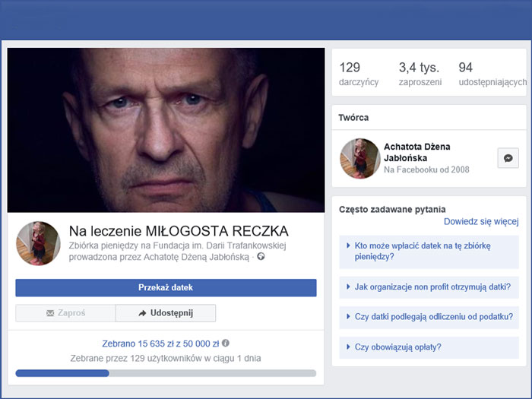
Task: View the 3,4 tys. zaproszeni count
Action: pos(420,74)
